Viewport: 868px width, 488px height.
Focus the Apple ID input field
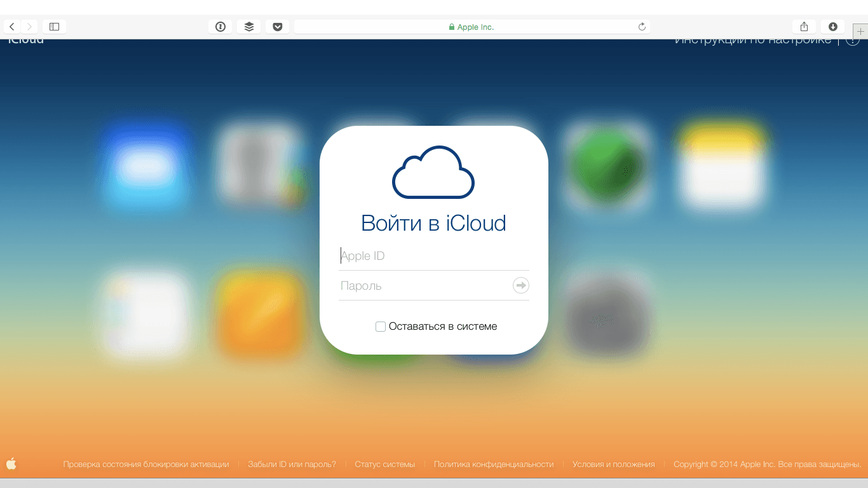pyautogui.click(x=434, y=256)
